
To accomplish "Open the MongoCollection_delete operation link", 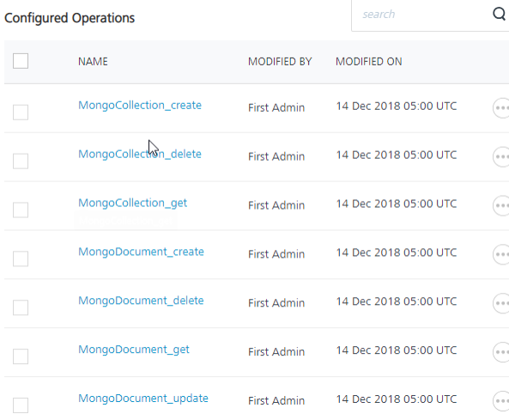I will [140, 154].
